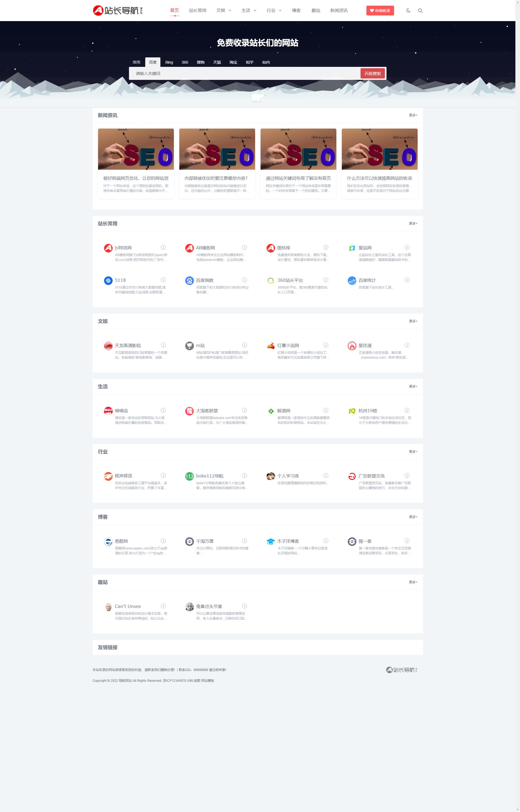Viewport: 520px width, 812px height.
Task: Expand the 文娱 dropdown menu
Action: click(224, 11)
